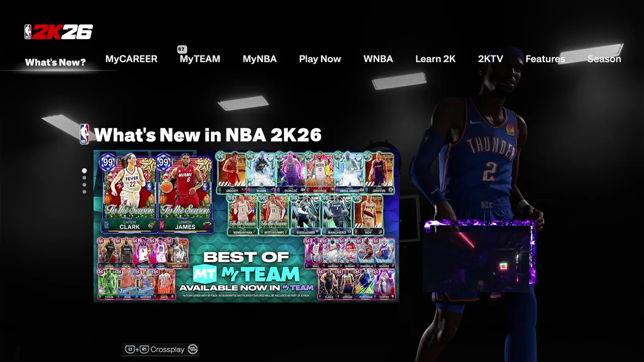Click the LeBron James 99 card
This screenshot has height=362, width=644.
click(185, 193)
